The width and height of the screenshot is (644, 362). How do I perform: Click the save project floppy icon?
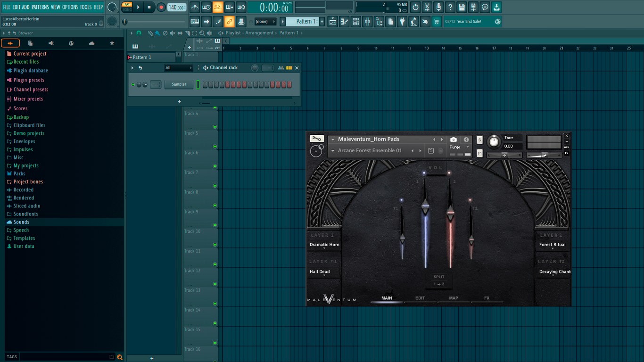pos(462,7)
